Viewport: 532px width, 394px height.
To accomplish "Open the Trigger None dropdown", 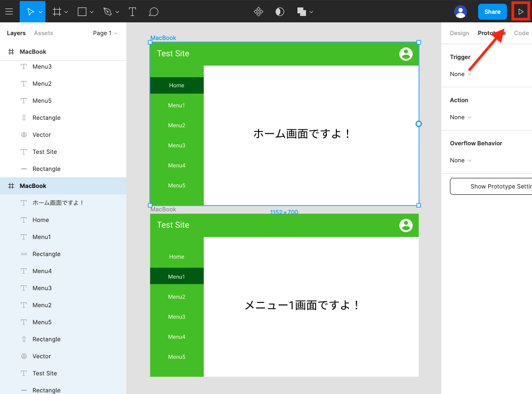I will point(461,74).
